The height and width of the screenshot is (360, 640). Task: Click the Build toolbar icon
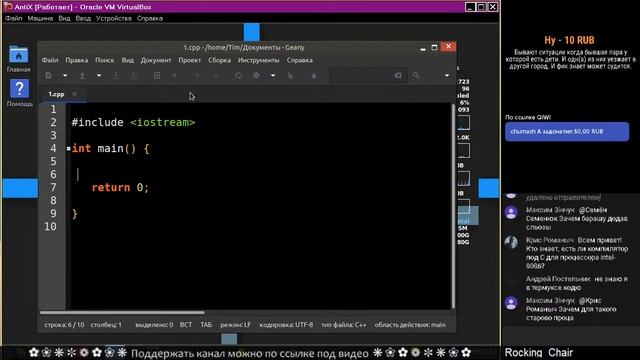pyautogui.click(x=256, y=76)
